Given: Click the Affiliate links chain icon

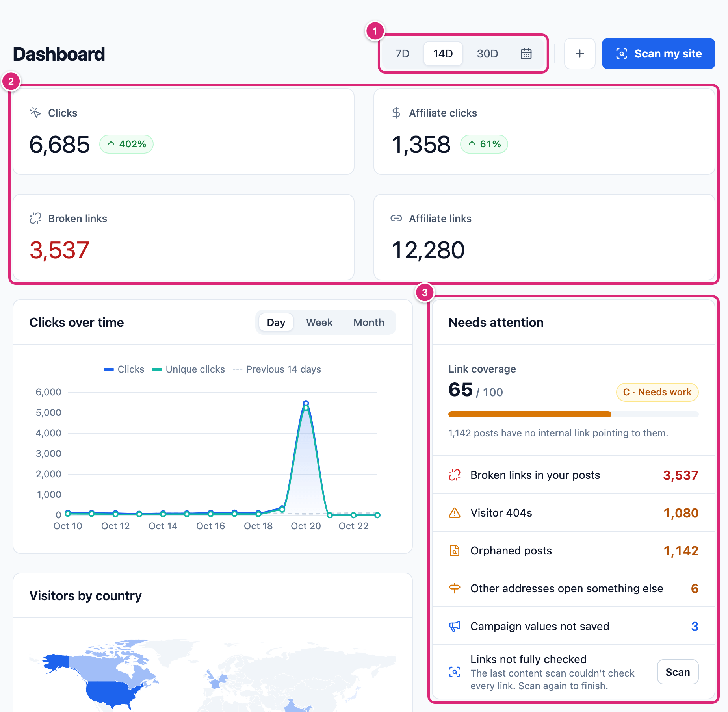Looking at the screenshot, I should pos(396,218).
